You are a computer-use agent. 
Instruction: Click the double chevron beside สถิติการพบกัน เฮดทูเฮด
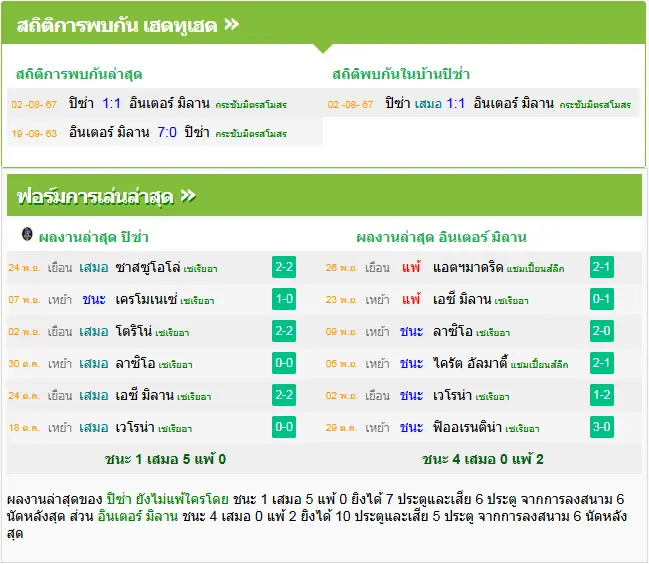231,24
